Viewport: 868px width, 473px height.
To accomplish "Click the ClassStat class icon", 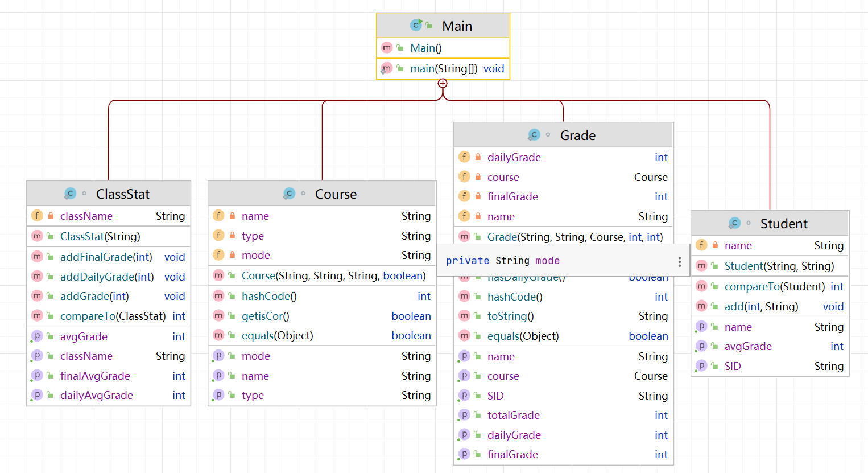I will 70,194.
